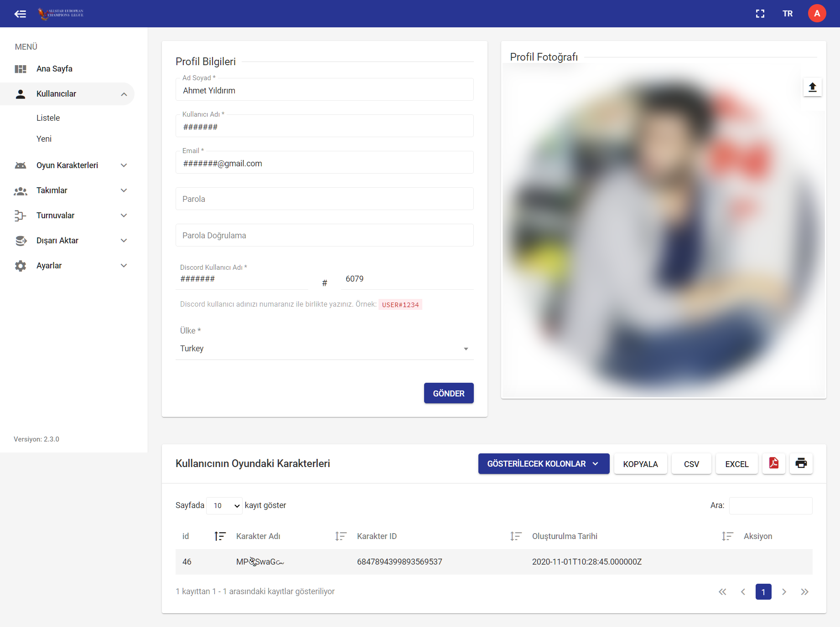This screenshot has width=840, height=627.
Task: Switch language using TR button
Action: click(x=788, y=14)
